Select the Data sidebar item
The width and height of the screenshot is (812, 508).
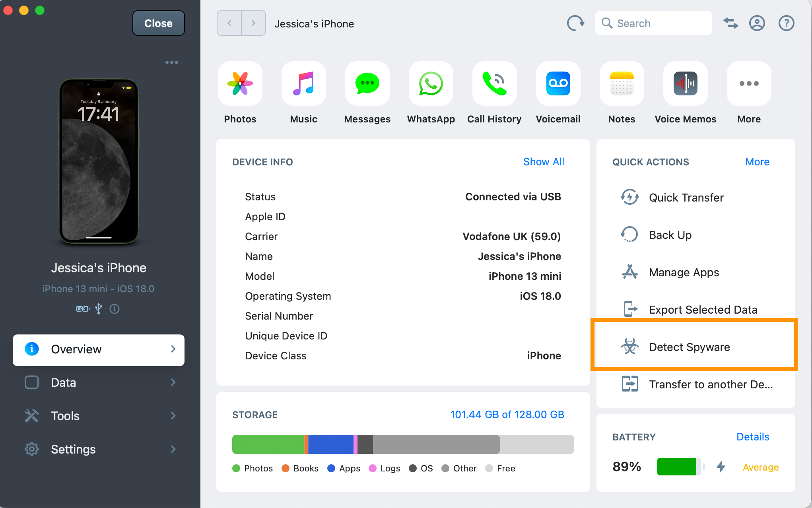click(x=99, y=382)
